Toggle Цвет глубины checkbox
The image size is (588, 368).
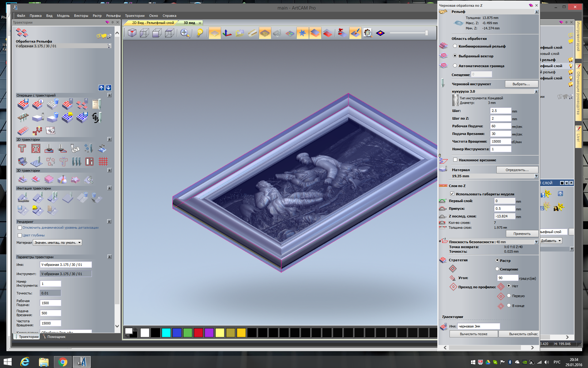pos(20,235)
